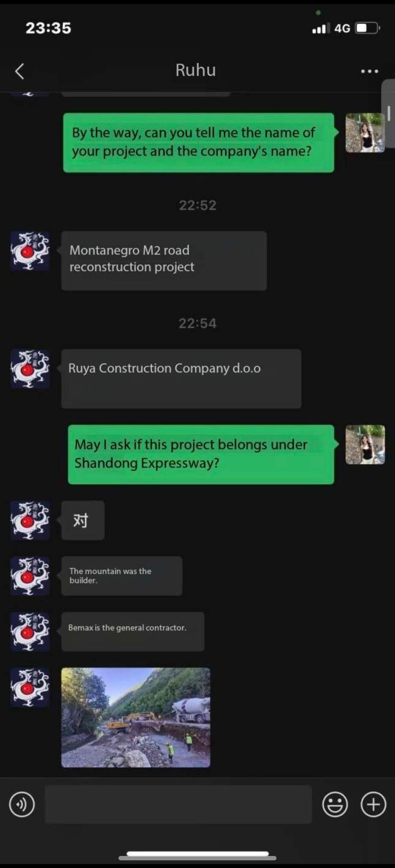Select the 'Bemax is the general contractor' message
395x868 pixels.
click(133, 632)
